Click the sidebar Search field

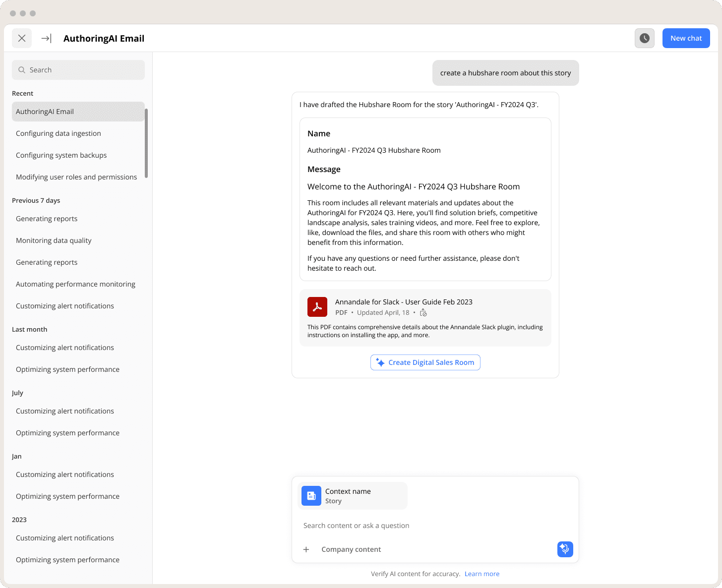pyautogui.click(x=78, y=70)
